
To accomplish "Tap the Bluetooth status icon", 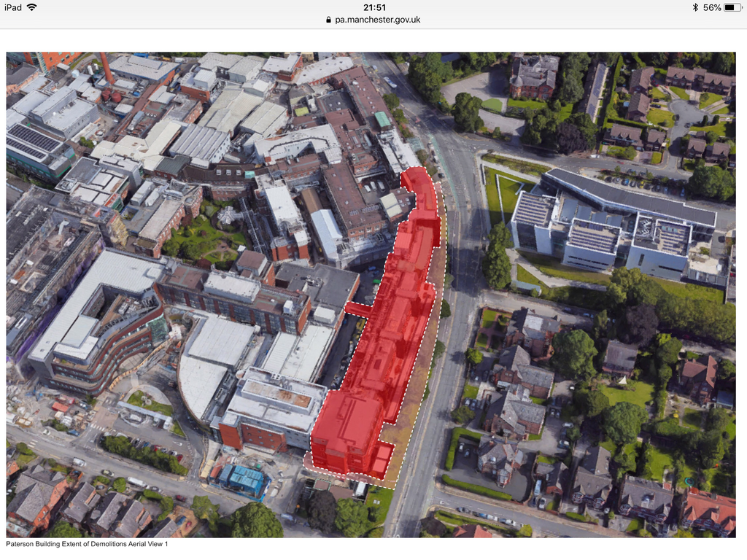I will [x=695, y=7].
